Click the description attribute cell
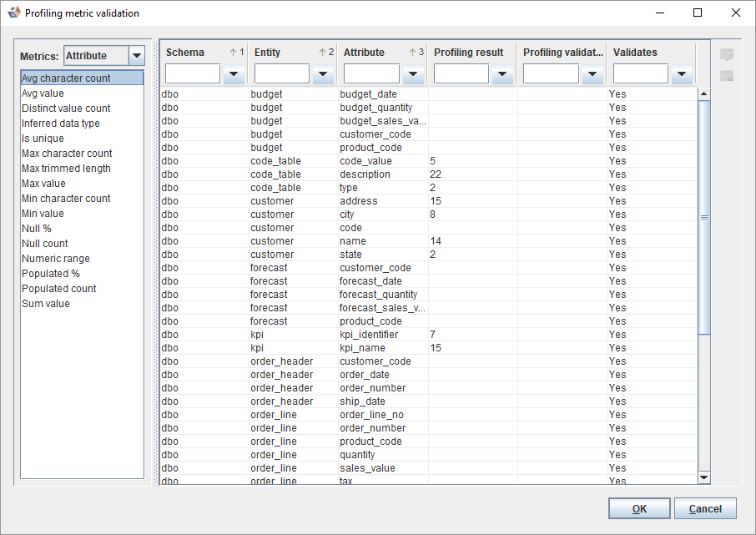Image resolution: width=756 pixels, height=535 pixels. point(383,174)
